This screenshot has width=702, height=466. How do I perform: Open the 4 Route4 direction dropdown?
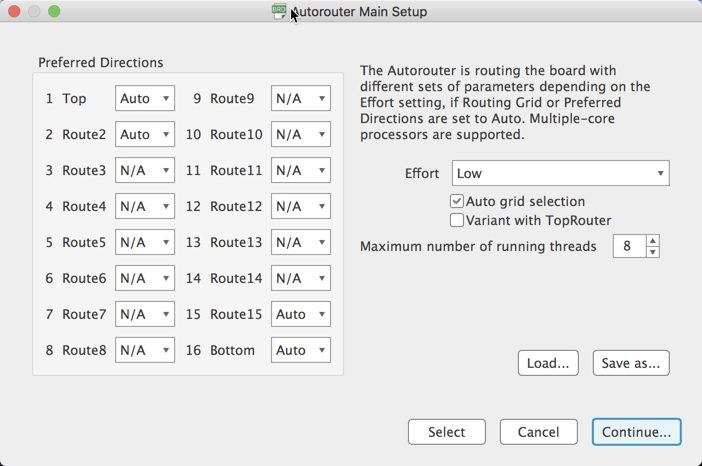[x=145, y=206]
